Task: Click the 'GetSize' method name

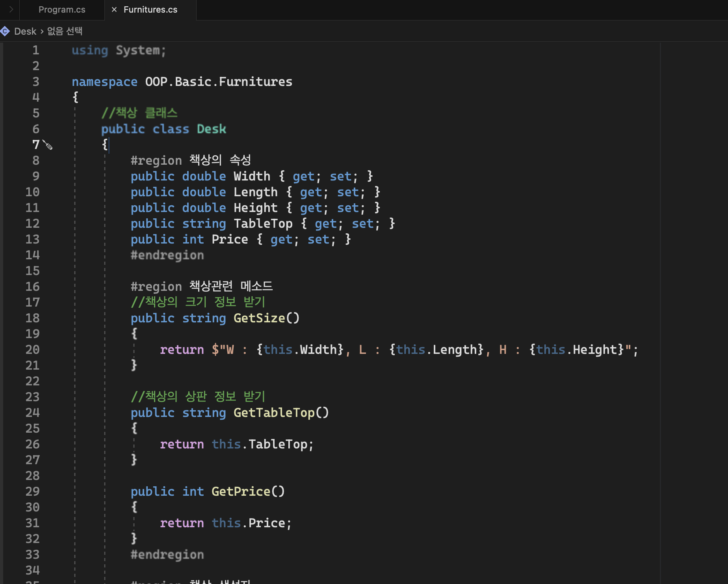Action: tap(259, 318)
